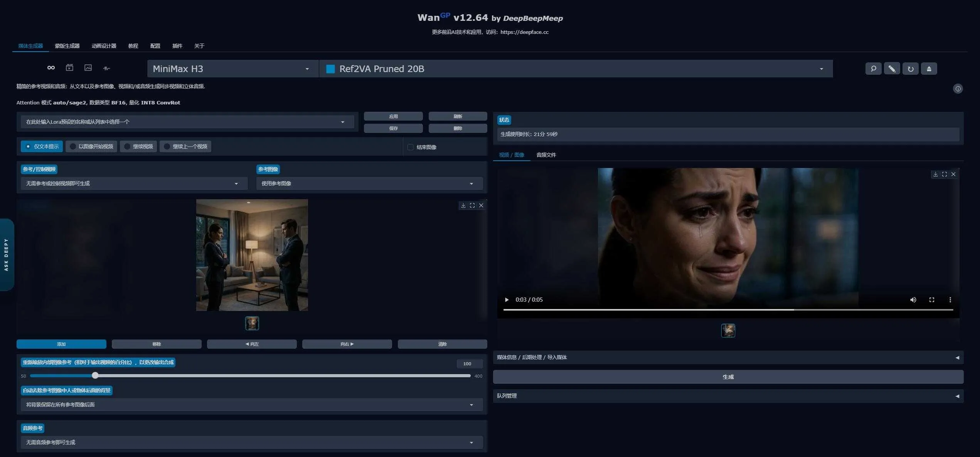Click the 删除 preset button
This screenshot has width=980, height=457.
click(x=458, y=128)
